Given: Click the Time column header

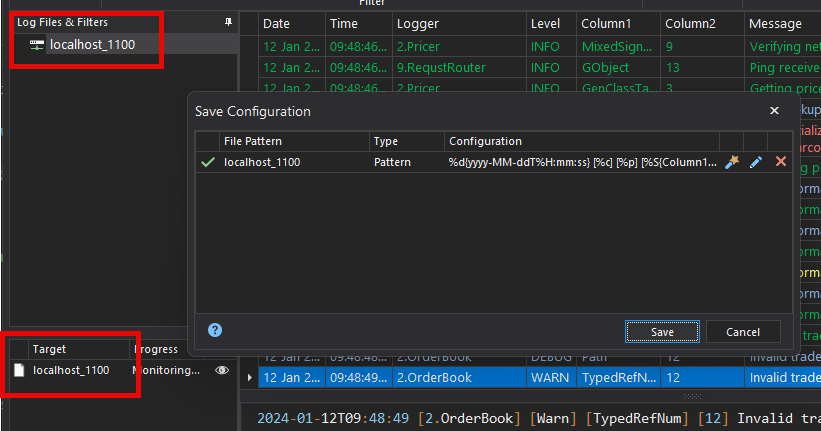Looking at the screenshot, I should point(359,24).
